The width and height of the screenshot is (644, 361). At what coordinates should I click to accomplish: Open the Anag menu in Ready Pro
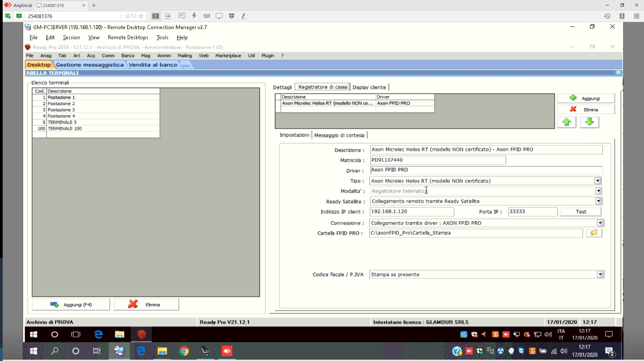(46, 55)
